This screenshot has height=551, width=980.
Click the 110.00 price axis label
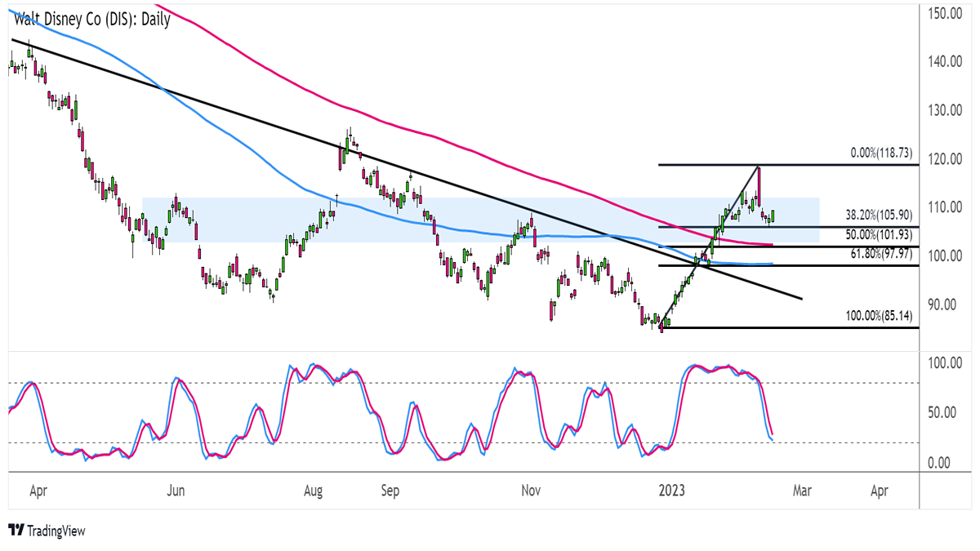(947, 207)
